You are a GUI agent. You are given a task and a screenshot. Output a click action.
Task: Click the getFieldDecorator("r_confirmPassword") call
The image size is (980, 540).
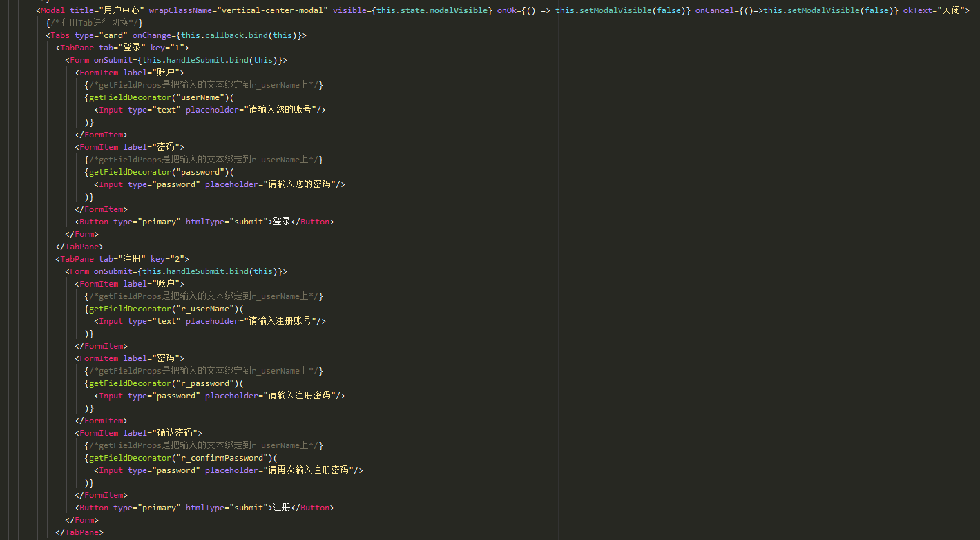181,458
